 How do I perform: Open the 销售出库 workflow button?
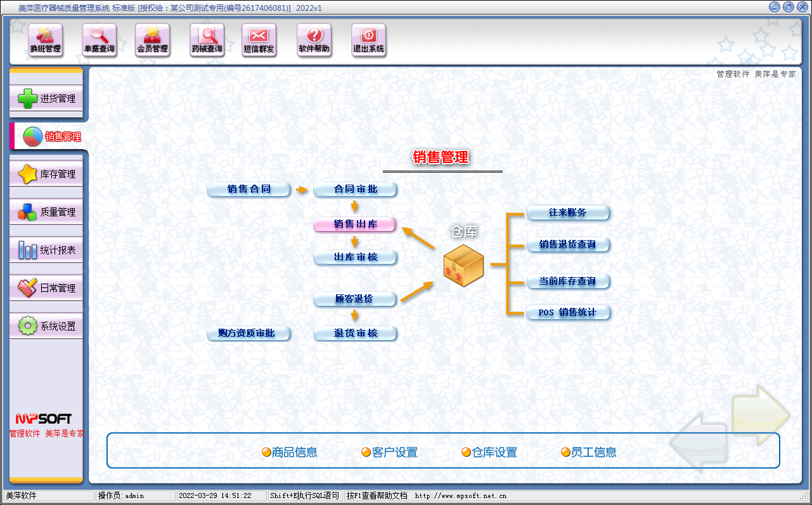(355, 224)
